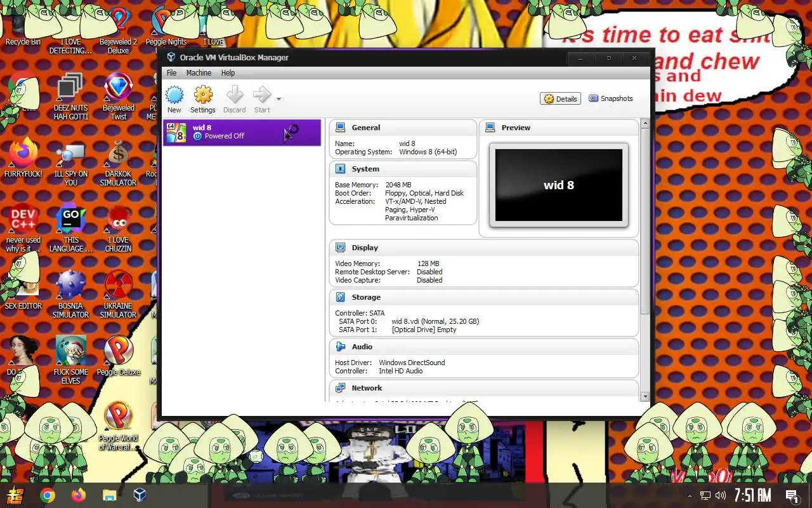This screenshot has width=812, height=508.
Task: Open the Help menu
Action: pos(228,73)
